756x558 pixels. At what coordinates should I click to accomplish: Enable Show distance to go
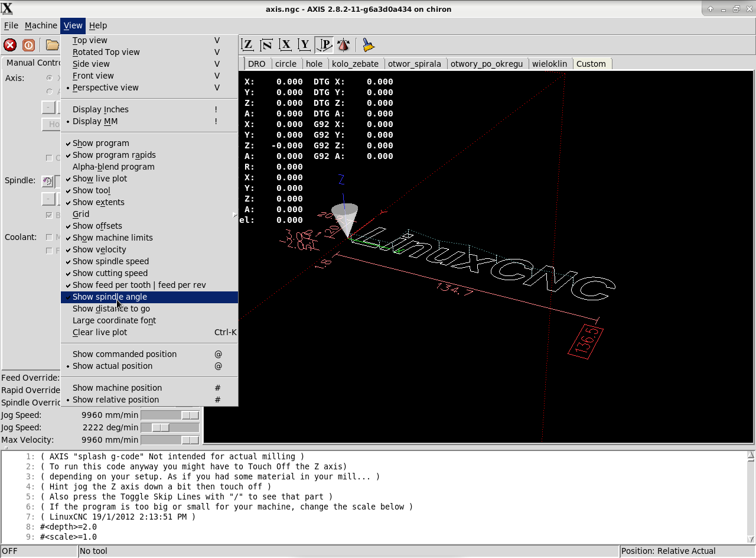[x=149, y=309]
